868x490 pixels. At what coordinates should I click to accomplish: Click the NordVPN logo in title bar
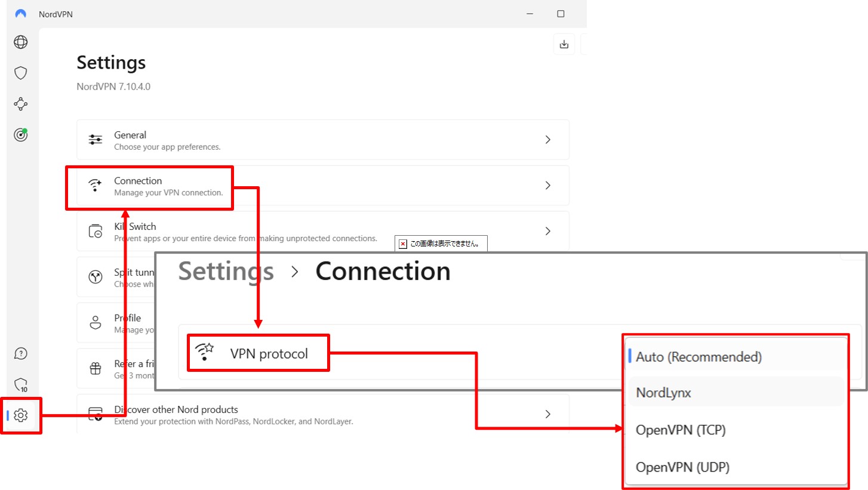tap(21, 14)
